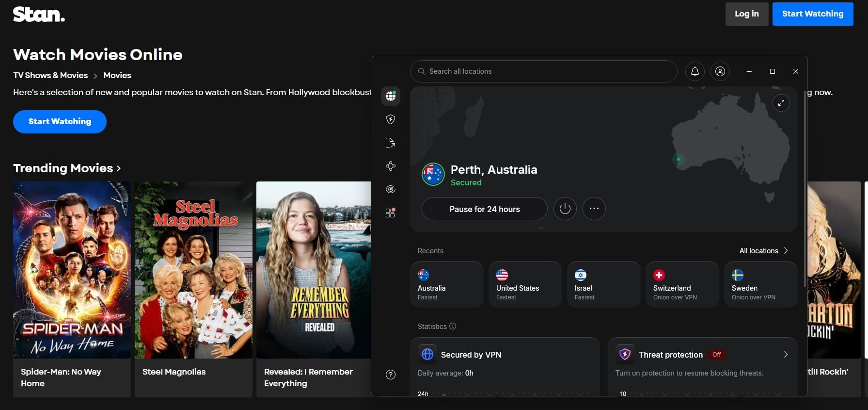Expand the Threat protection card chevron

coord(786,355)
